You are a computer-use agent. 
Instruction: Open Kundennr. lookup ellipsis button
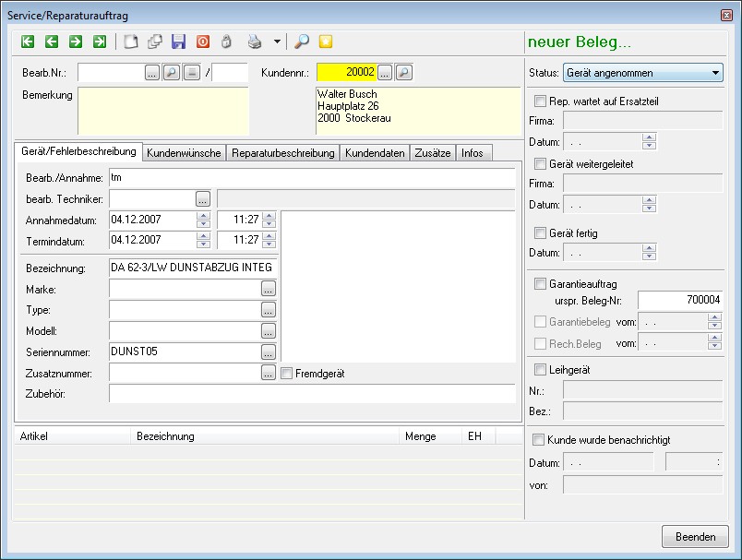[385, 73]
